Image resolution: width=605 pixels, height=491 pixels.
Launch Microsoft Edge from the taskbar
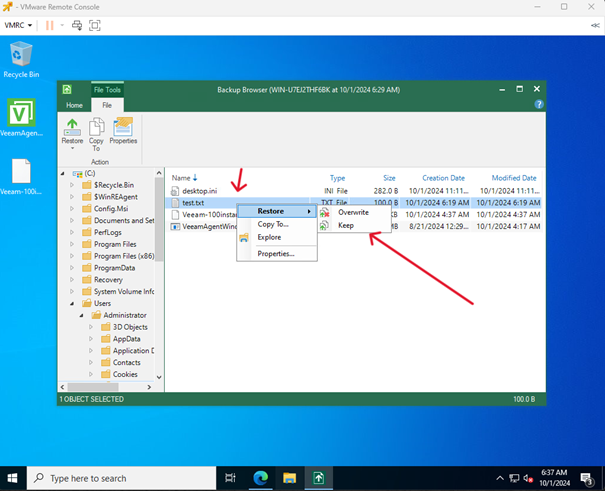[x=259, y=478]
